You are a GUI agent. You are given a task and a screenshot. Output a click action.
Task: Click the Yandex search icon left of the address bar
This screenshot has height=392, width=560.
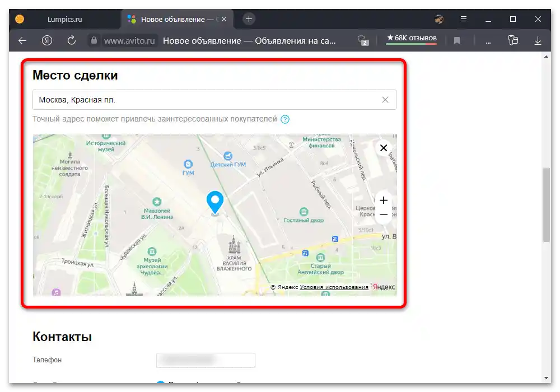tap(47, 40)
